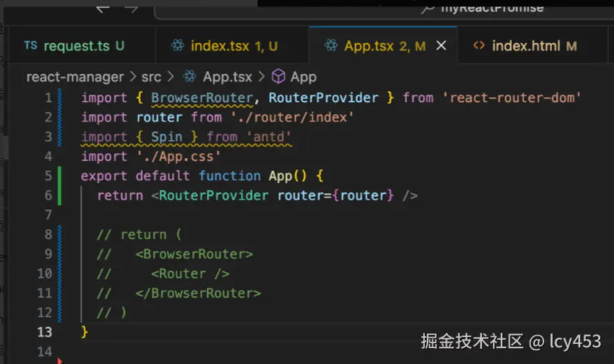Click the Go Back arrow
This screenshot has height=364, width=614.
104,8
